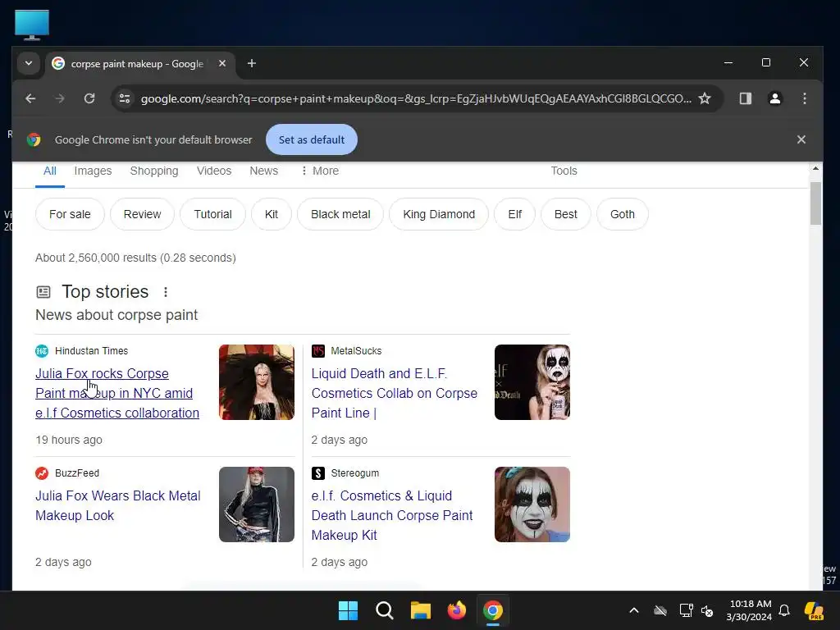840x630 pixels.
Task: Click Stereogum story thumbnail image
Action: coord(532,504)
